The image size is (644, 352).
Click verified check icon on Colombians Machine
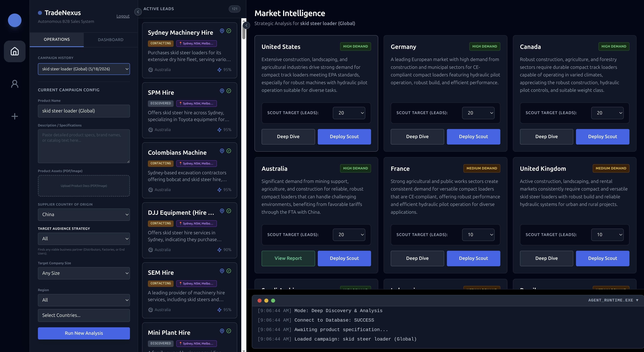229,151
